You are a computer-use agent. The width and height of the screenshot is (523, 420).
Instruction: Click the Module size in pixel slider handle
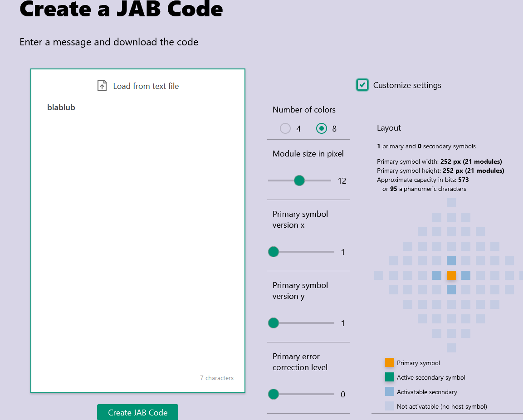299,181
